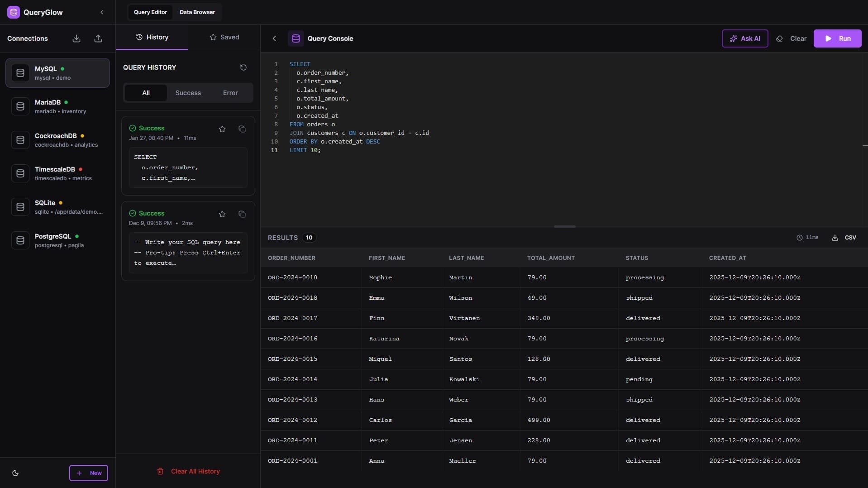Copy the Dec 9 query to clipboard
Image resolution: width=868 pixels, height=488 pixels.
pyautogui.click(x=242, y=214)
